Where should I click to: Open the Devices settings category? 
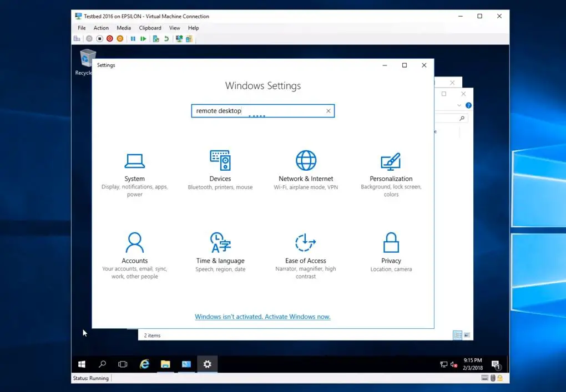point(220,170)
